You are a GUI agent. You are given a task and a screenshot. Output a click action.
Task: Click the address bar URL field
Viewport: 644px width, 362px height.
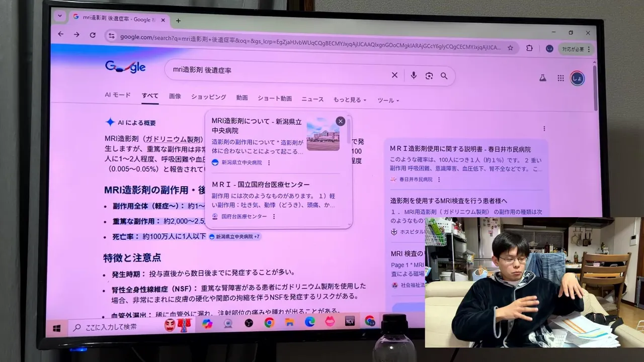(310, 42)
